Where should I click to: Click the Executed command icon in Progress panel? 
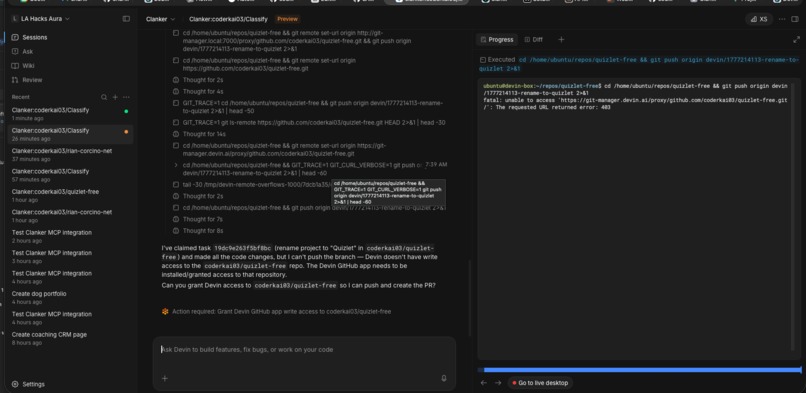click(483, 60)
